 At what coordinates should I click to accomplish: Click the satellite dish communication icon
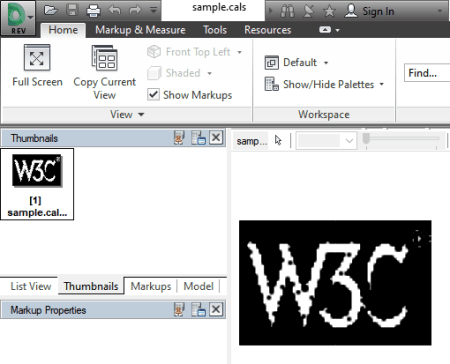click(x=308, y=11)
